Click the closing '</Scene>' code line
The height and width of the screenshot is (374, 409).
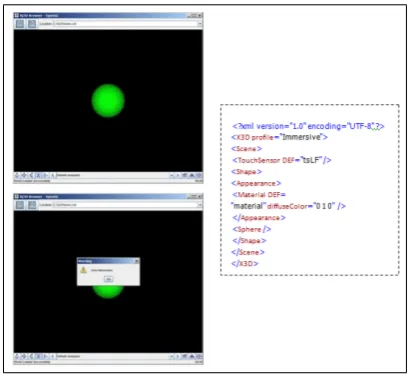pos(248,252)
